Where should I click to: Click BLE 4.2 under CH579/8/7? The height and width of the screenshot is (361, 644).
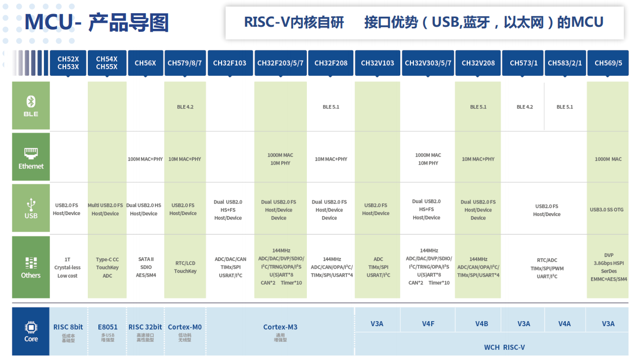(185, 107)
